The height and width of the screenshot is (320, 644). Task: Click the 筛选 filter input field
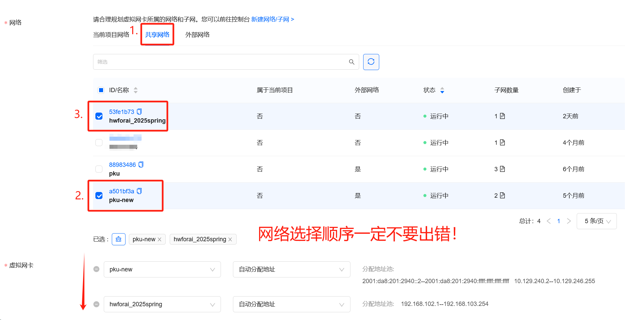(221, 62)
